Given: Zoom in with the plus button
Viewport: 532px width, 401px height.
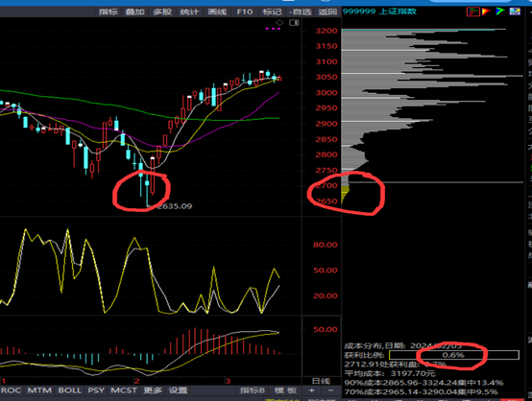Looking at the screenshot, I should (x=311, y=390).
